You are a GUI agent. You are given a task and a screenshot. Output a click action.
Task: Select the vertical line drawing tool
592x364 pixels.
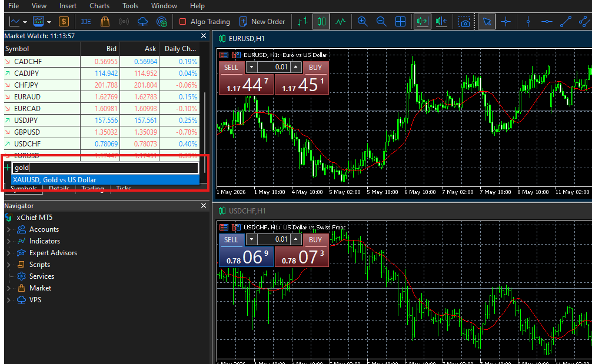528,22
